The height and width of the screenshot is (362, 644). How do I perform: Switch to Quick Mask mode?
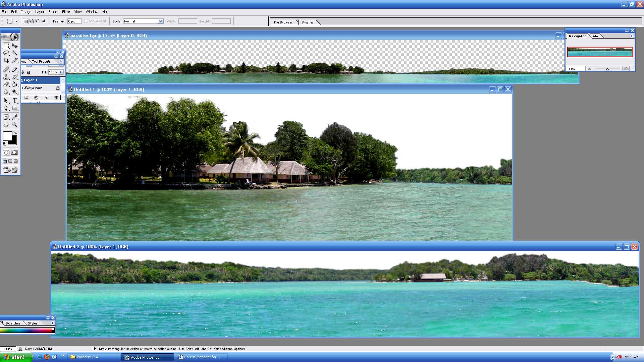pyautogui.click(x=14, y=153)
